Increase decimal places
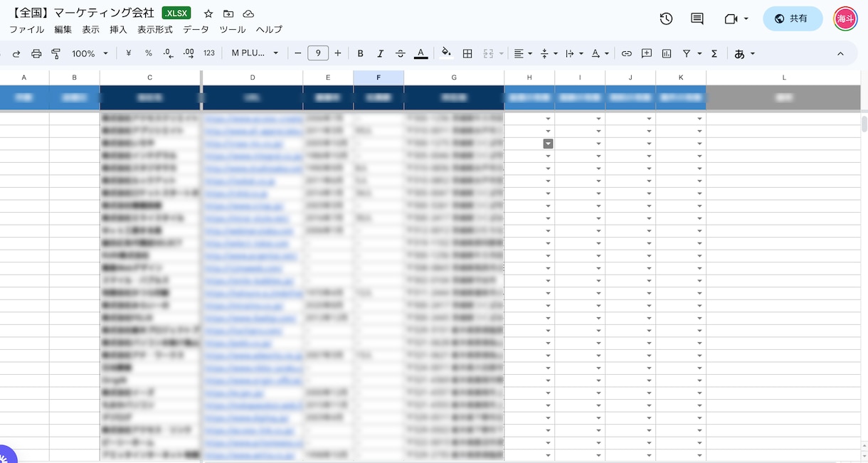 point(189,53)
